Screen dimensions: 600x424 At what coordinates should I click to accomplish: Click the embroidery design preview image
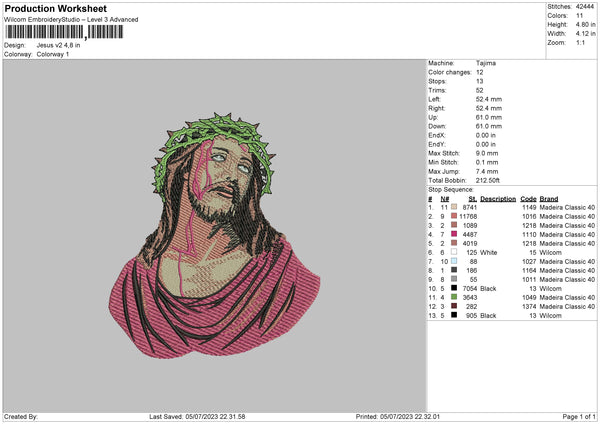[x=214, y=236]
